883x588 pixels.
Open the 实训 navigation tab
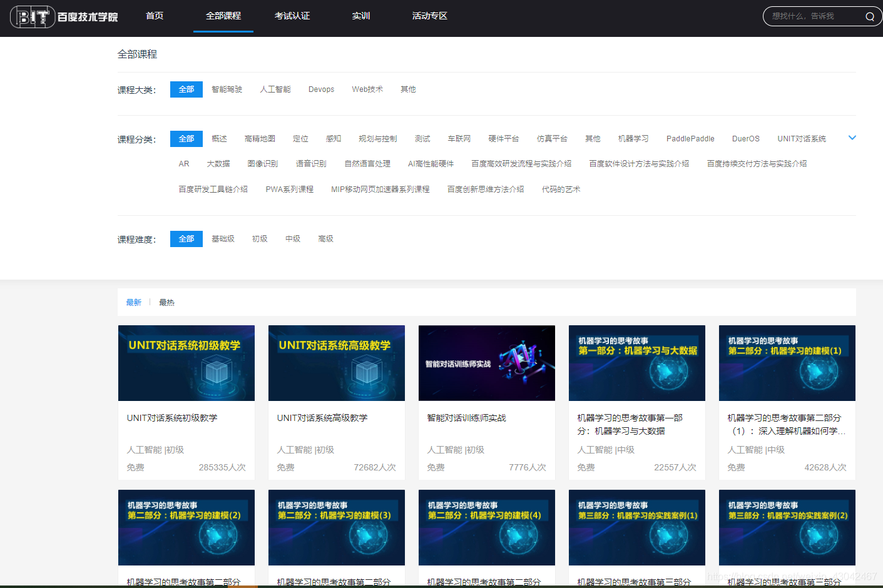coord(361,16)
